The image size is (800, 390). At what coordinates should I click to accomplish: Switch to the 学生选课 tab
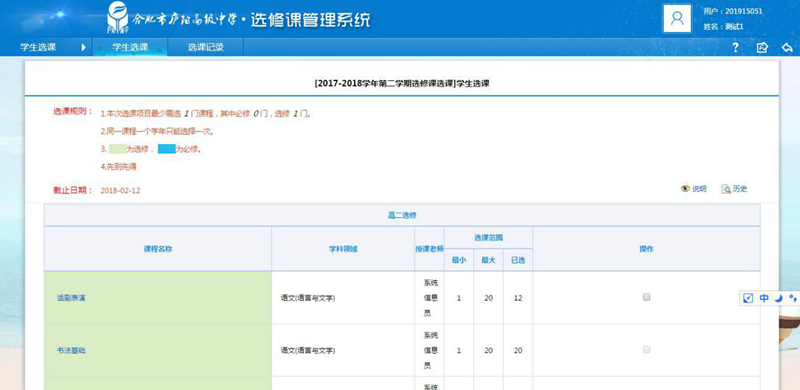130,47
